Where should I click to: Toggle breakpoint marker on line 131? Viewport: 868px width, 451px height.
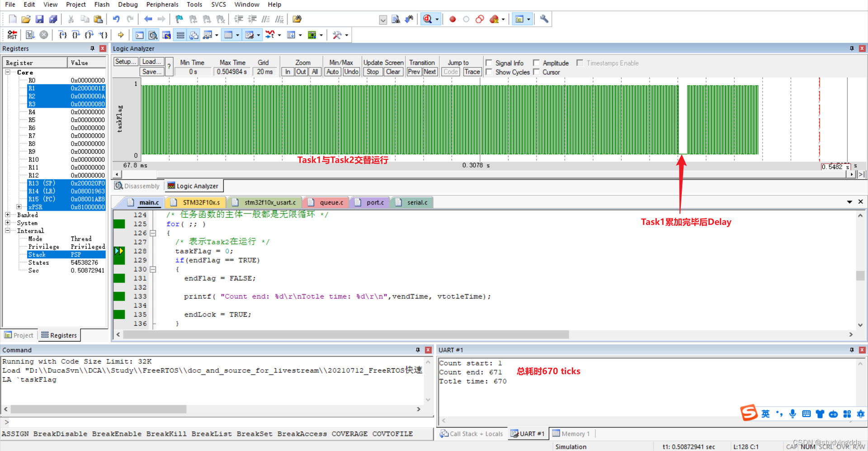(119, 278)
